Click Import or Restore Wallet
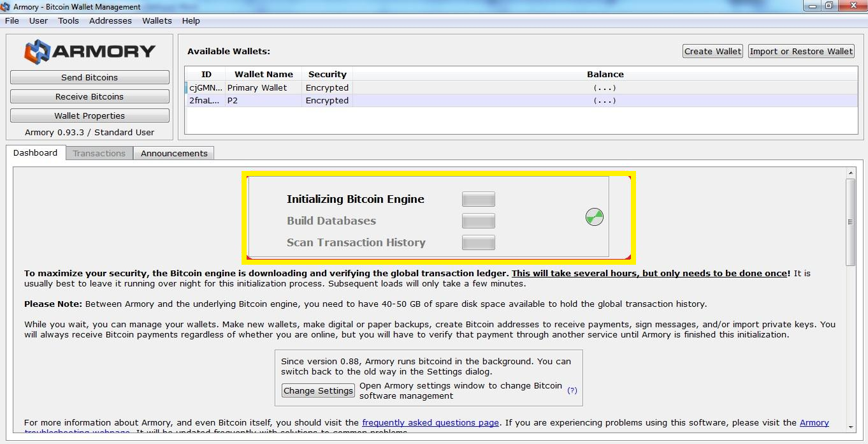The width and height of the screenshot is (868, 444). (x=801, y=51)
